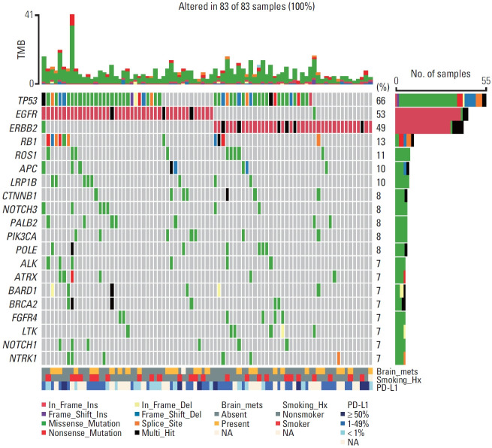492x448 pixels.
Task: Select the POLE gene row label
Action: pyautogui.click(x=27, y=250)
